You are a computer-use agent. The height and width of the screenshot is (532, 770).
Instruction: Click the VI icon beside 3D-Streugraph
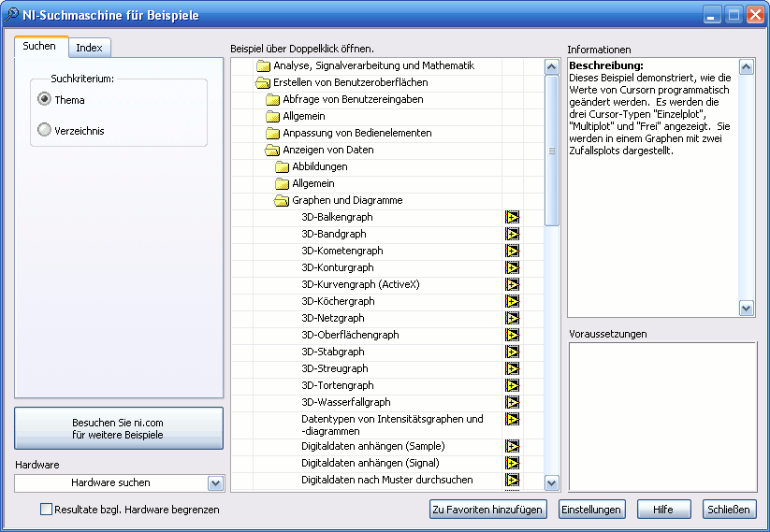tap(512, 368)
